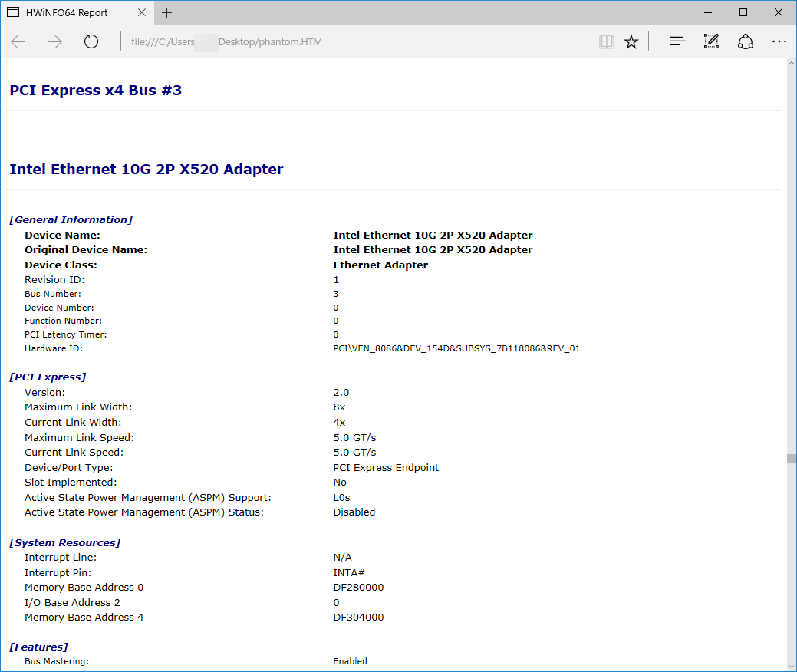Click the PCI Express x4 Bus #3 heading
The image size is (797, 672).
coord(96,90)
